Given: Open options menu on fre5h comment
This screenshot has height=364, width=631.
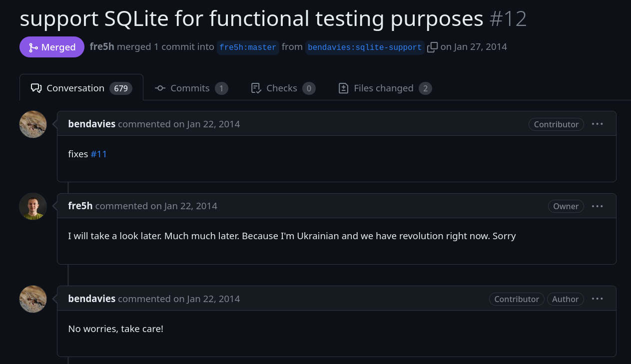Looking at the screenshot, I should pyautogui.click(x=598, y=206).
